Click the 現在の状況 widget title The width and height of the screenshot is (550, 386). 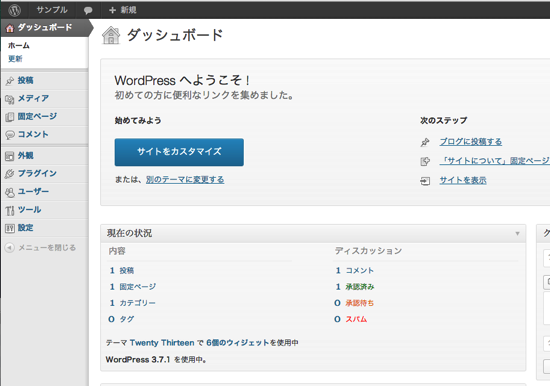(129, 233)
